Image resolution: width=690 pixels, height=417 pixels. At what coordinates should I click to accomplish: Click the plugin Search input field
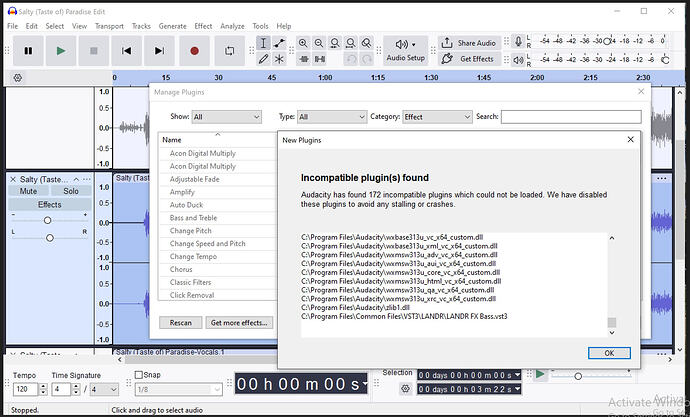(570, 117)
